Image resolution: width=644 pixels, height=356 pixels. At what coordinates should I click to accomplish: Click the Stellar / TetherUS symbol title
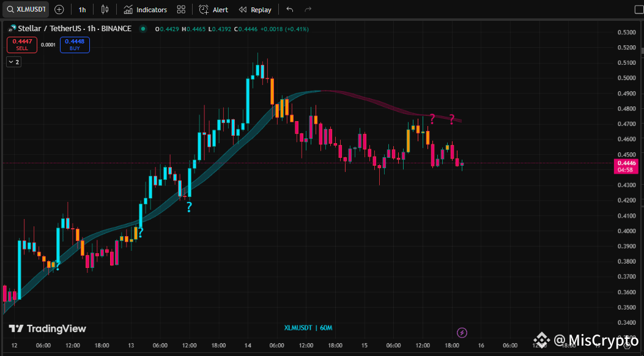pos(75,29)
